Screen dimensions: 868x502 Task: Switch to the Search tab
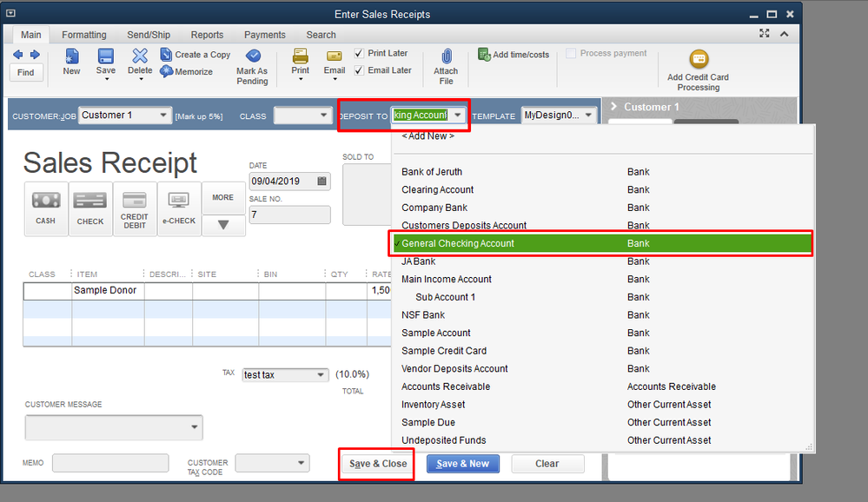pyautogui.click(x=321, y=35)
